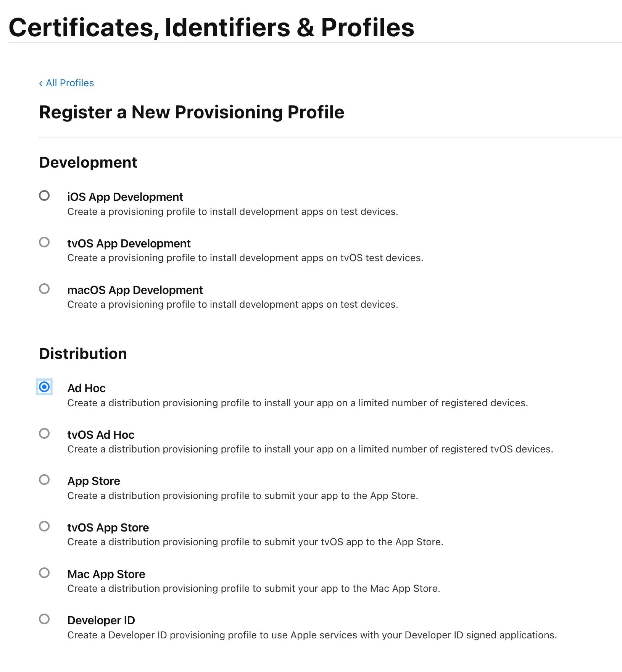Pick the Mac App Store radio button
The width and height of the screenshot is (622, 672).
point(44,573)
